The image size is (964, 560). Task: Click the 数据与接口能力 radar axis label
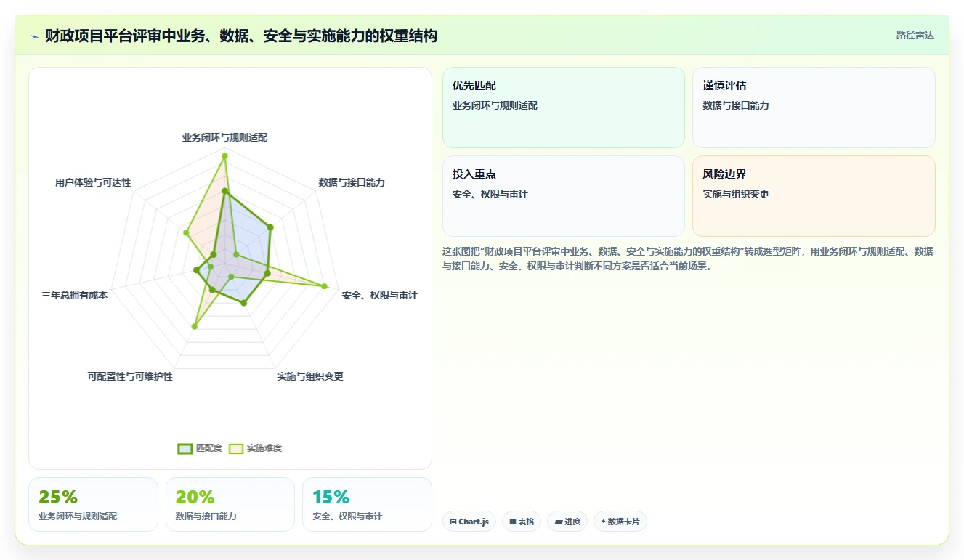click(x=352, y=182)
